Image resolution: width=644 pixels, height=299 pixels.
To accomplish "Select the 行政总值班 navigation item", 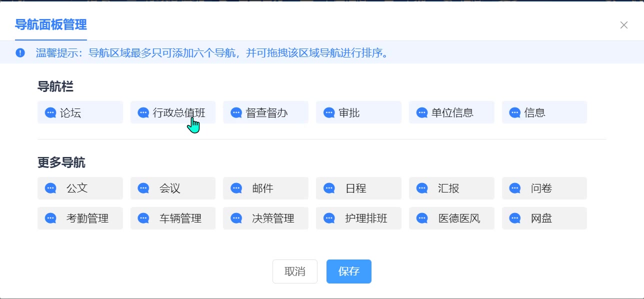I will point(173,112).
